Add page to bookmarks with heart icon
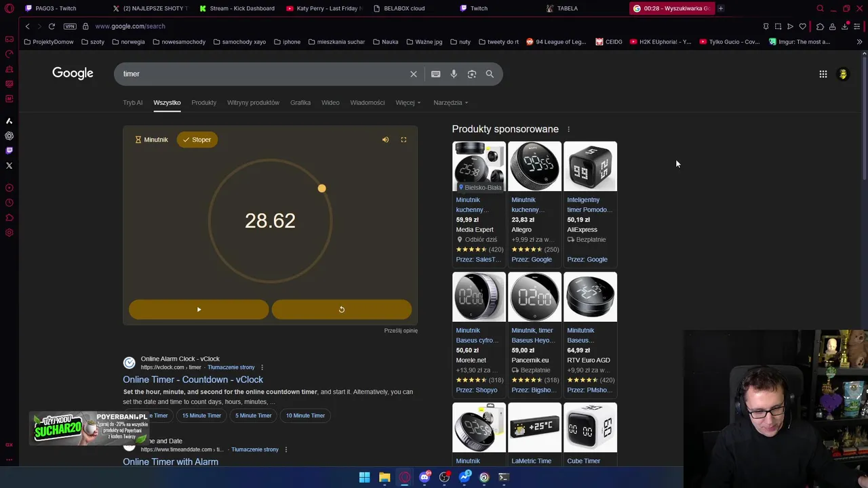Viewport: 868px width, 488px height. coord(803,26)
